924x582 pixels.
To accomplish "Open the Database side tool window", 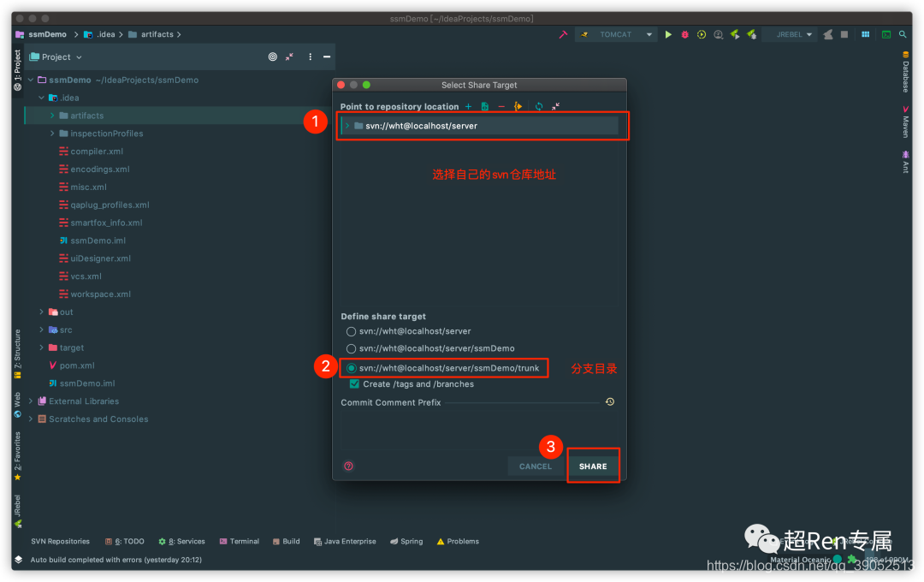I will coord(906,73).
